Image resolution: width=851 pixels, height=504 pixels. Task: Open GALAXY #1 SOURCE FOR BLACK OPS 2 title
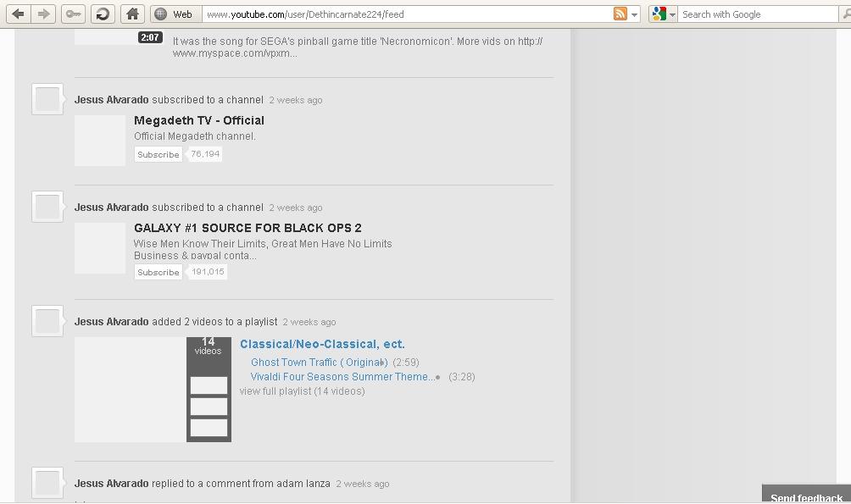pyautogui.click(x=248, y=228)
